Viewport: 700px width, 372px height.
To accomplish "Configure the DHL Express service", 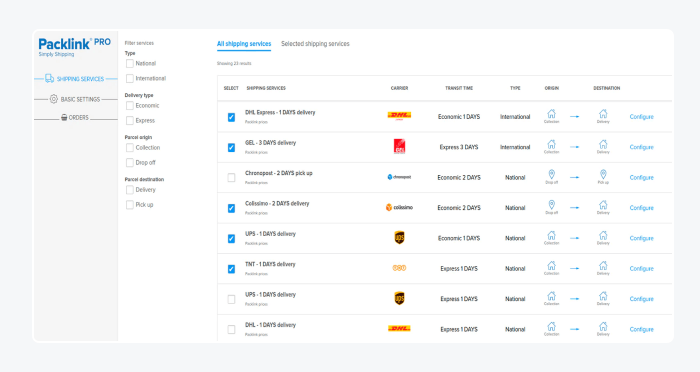I will pos(642,117).
